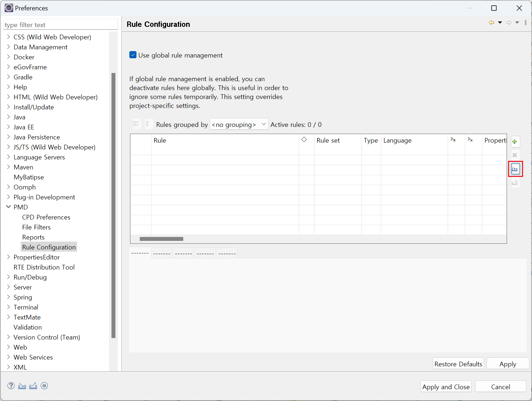This screenshot has width=532, height=401.
Task: Expand the Java tree node
Action: tap(8, 117)
